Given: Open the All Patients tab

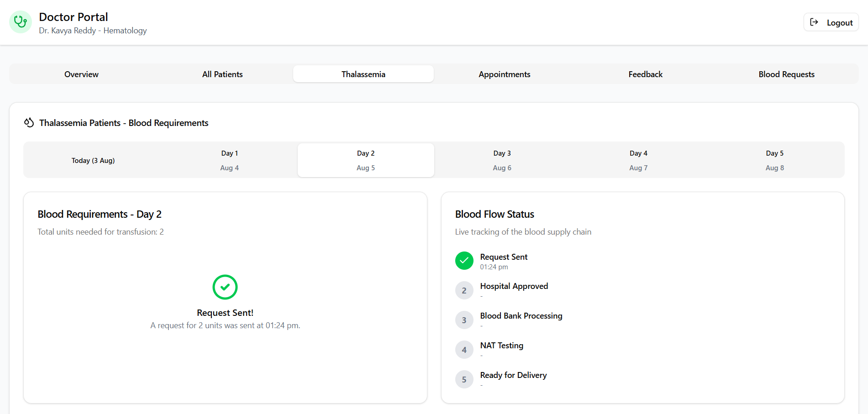Looking at the screenshot, I should (x=222, y=74).
